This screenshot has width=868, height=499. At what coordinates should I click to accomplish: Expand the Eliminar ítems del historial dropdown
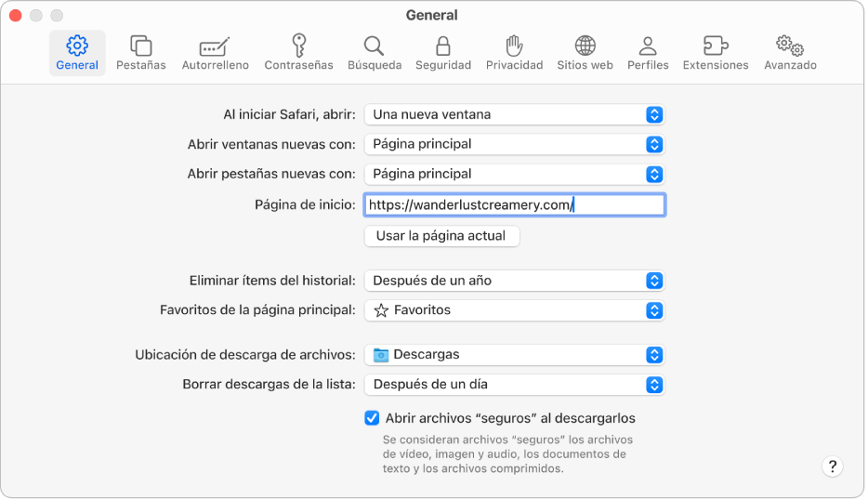tap(515, 281)
